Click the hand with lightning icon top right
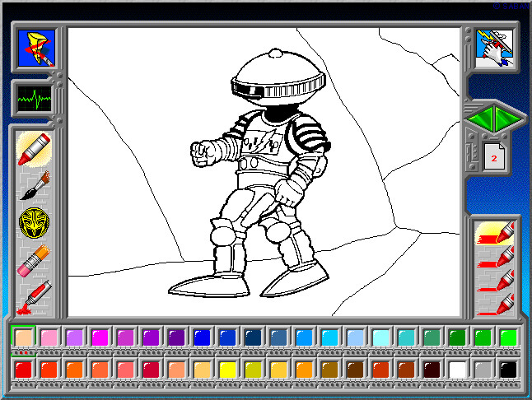Image resolution: width=532 pixels, height=400 pixels. point(494,49)
